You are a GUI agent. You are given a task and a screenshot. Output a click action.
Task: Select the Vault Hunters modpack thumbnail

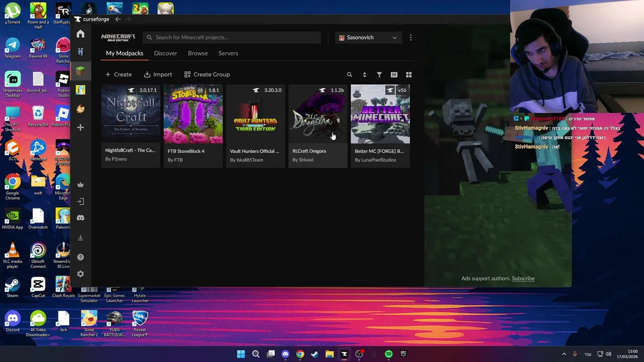[256, 114]
